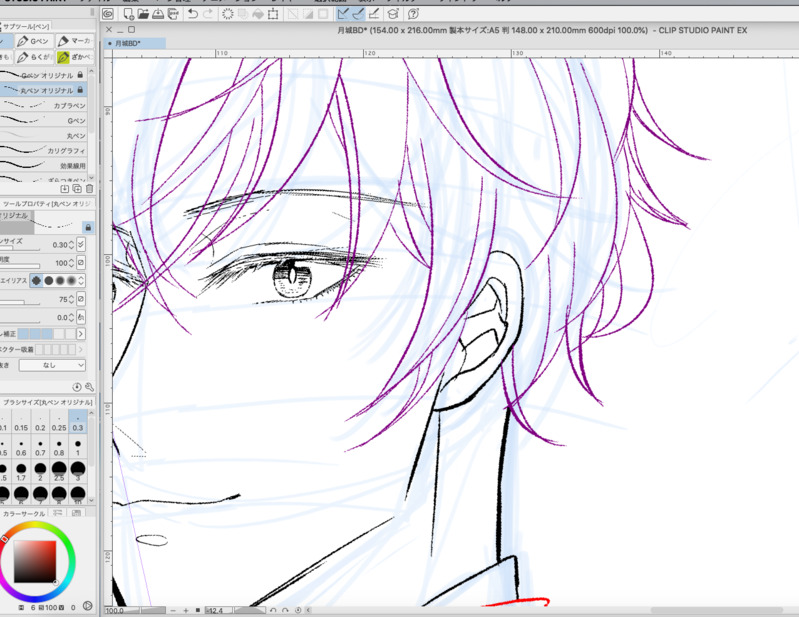Adjust the brush size slider
This screenshot has height=617, width=799.
[x=20, y=249]
